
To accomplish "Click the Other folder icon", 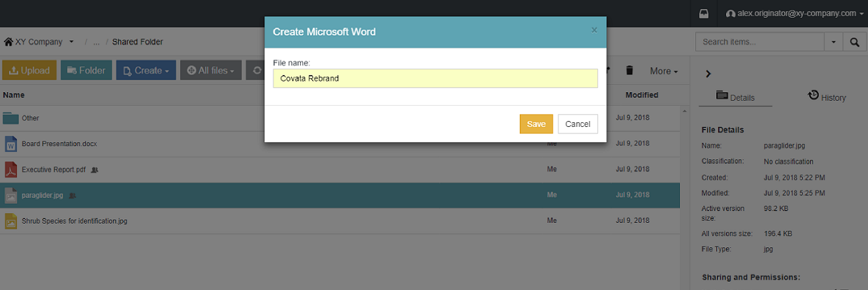I will pyautogui.click(x=11, y=118).
